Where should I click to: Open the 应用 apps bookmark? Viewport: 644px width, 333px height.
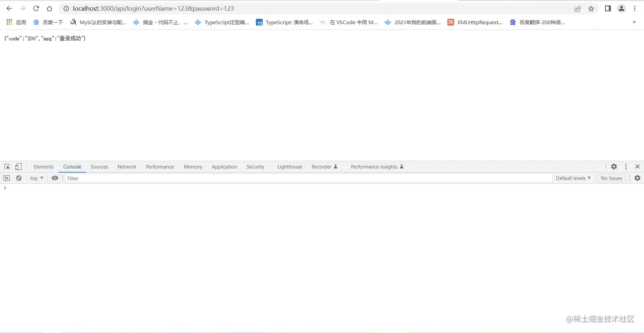coord(16,22)
